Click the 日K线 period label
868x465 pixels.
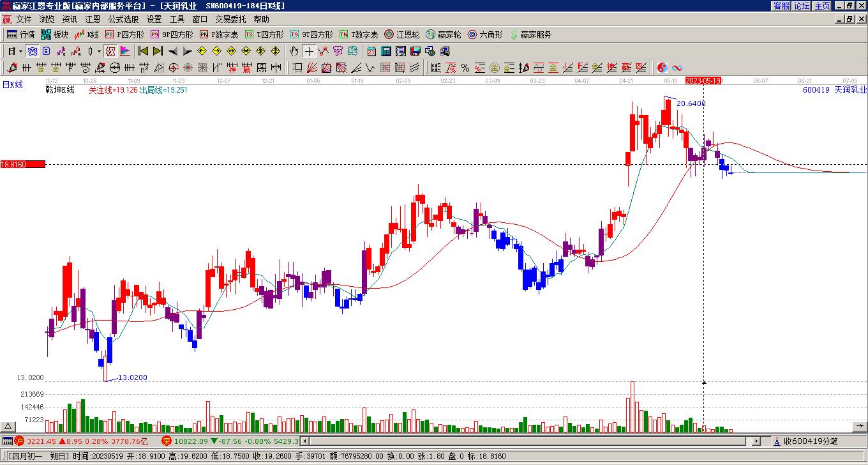click(x=13, y=84)
